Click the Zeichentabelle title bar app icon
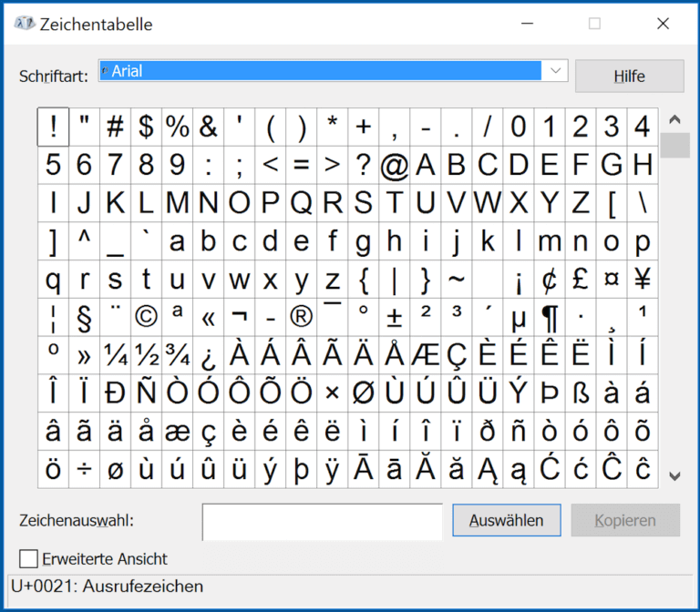The image size is (700, 612). point(24,23)
